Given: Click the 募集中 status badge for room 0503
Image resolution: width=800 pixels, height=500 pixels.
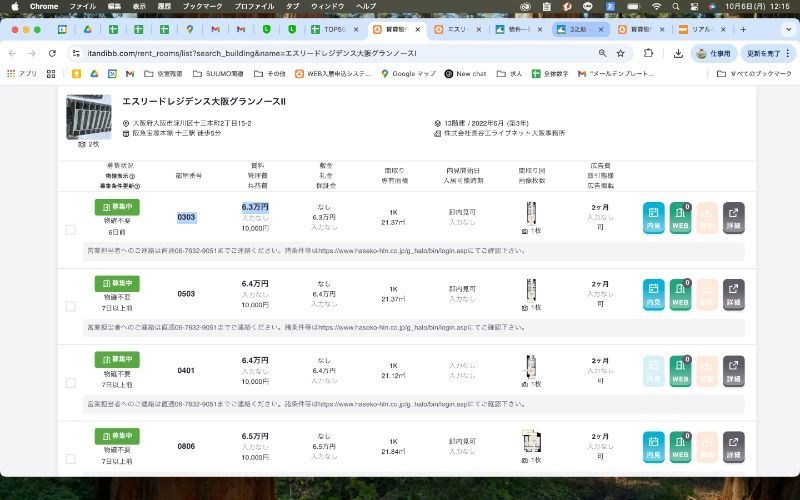Looking at the screenshot, I should (117, 283).
